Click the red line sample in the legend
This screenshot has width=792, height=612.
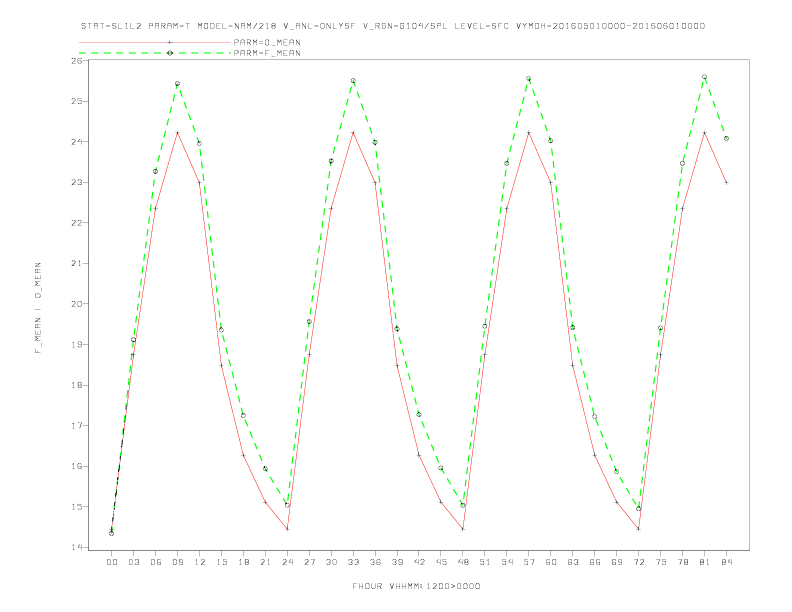(155, 42)
